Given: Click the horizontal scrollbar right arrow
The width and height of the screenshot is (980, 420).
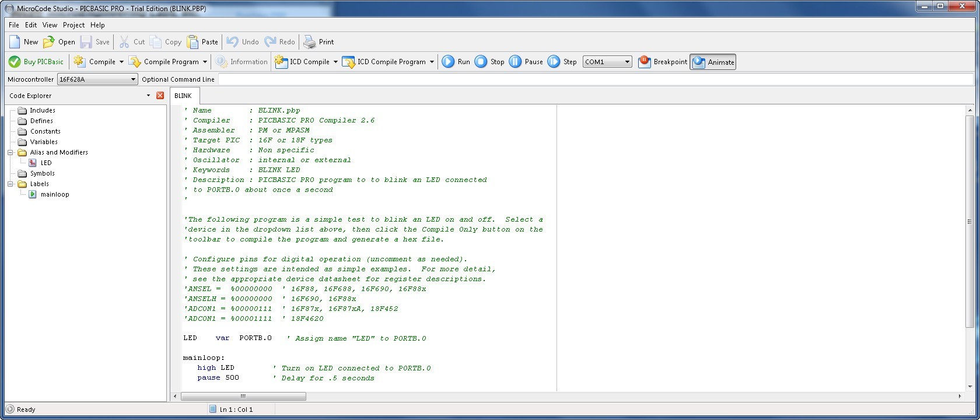Looking at the screenshot, I should click(x=960, y=396).
